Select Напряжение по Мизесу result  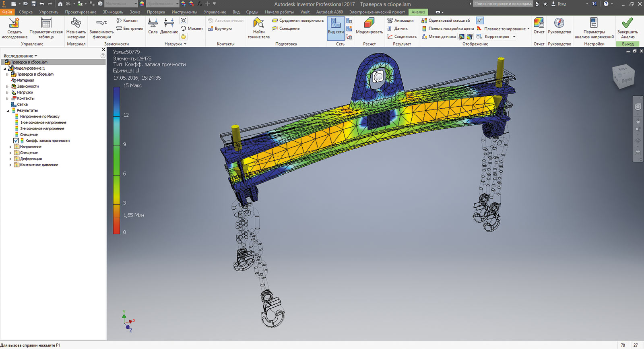pos(40,117)
